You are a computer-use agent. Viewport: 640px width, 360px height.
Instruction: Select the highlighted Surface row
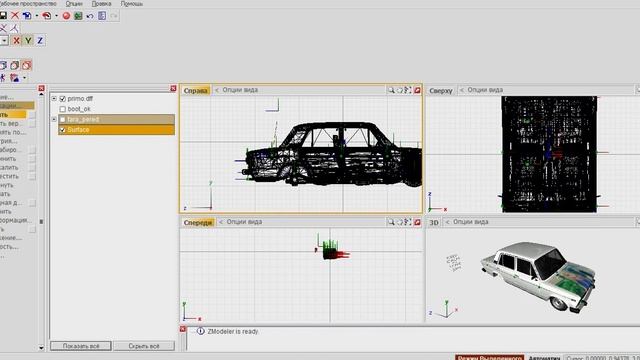click(x=116, y=130)
